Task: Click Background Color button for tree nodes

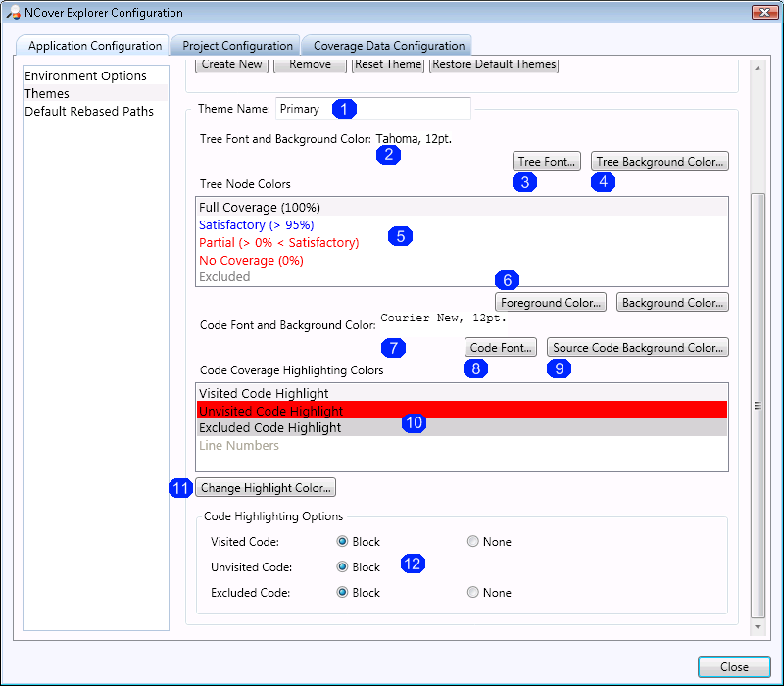Action: (672, 303)
